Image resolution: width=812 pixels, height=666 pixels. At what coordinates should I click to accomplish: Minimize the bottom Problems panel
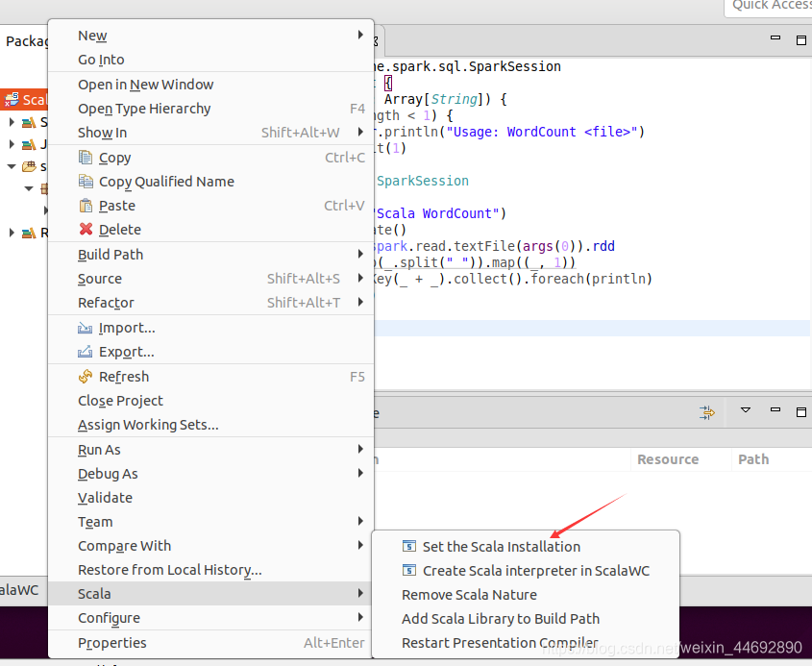tap(775, 409)
